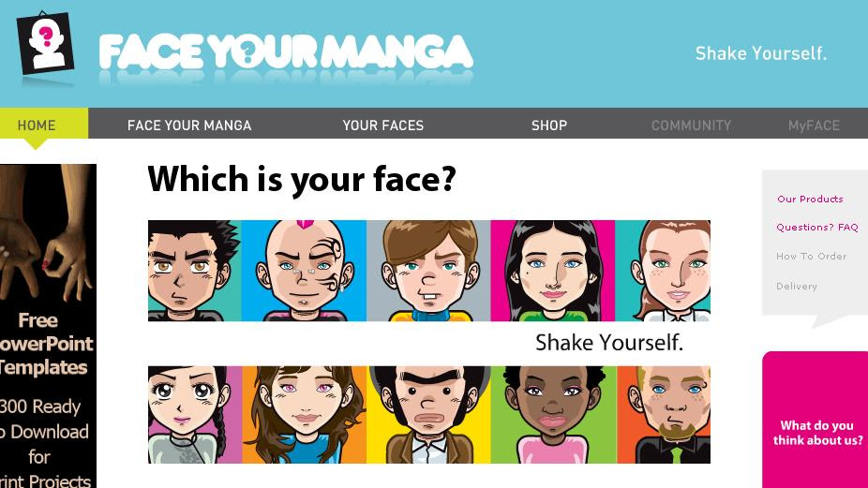Pick the brown-haired boy avatar on gray
The width and height of the screenshot is (868, 488).
[x=428, y=271]
